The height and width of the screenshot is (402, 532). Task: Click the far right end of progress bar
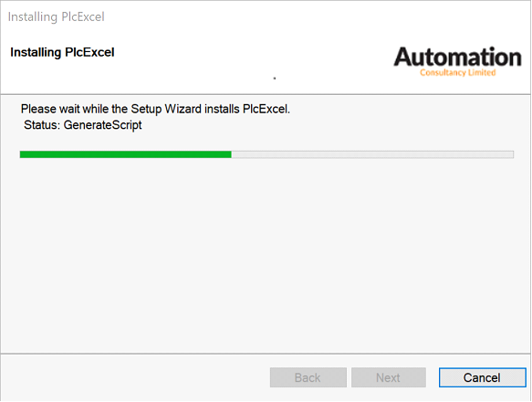coord(512,154)
